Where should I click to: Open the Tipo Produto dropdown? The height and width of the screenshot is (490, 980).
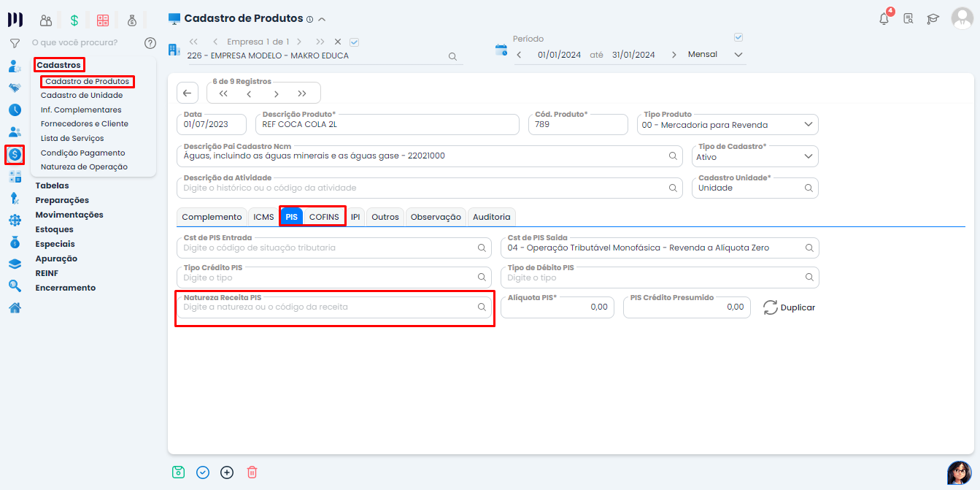[x=808, y=125]
